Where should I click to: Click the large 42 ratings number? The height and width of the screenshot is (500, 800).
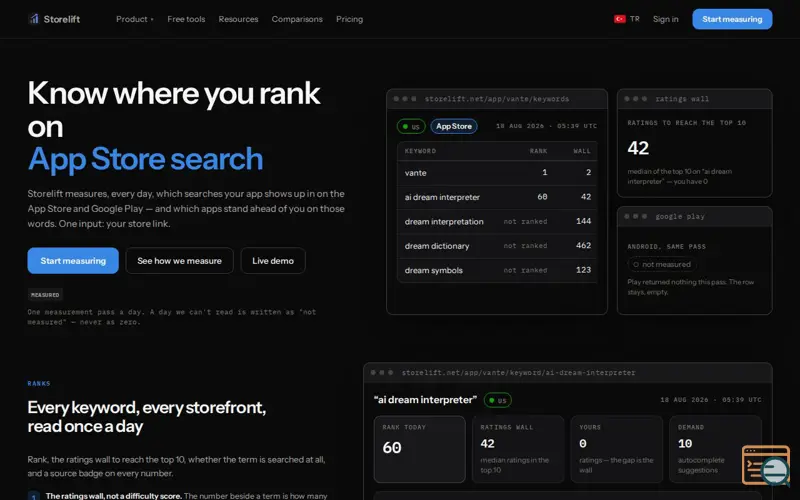coord(638,148)
